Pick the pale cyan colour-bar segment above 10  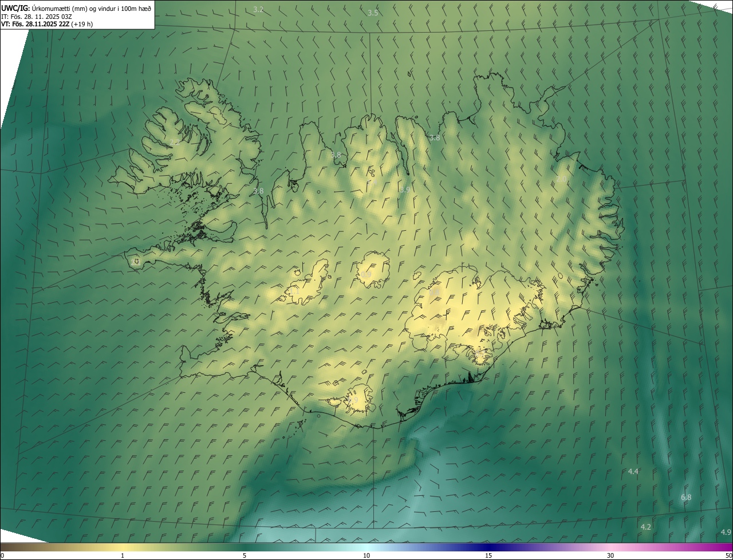coord(366,547)
